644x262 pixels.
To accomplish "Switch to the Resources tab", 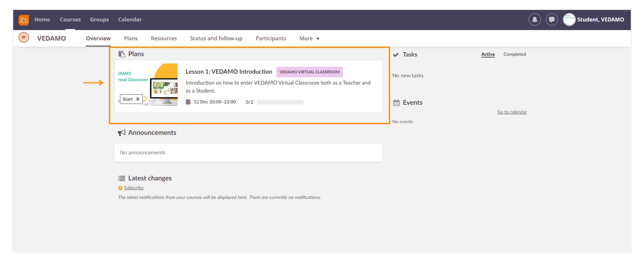I will click(x=164, y=38).
